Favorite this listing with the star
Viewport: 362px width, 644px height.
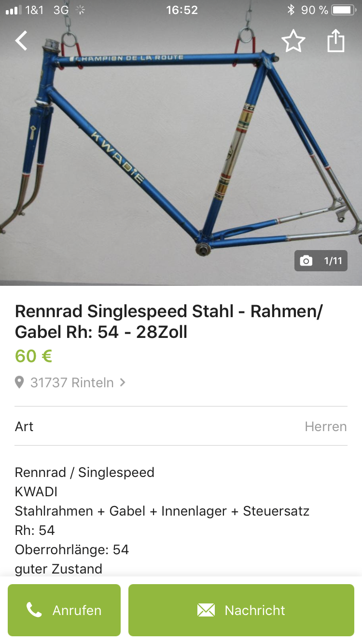click(293, 41)
